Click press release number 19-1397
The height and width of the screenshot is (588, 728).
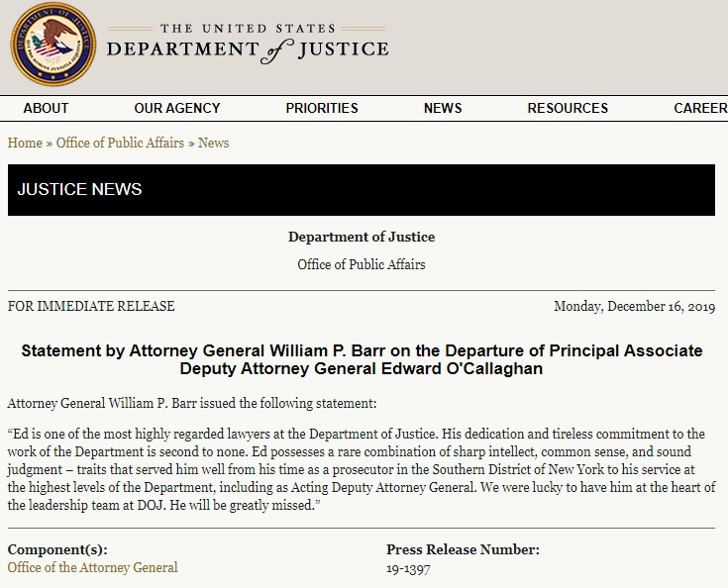coord(408,568)
